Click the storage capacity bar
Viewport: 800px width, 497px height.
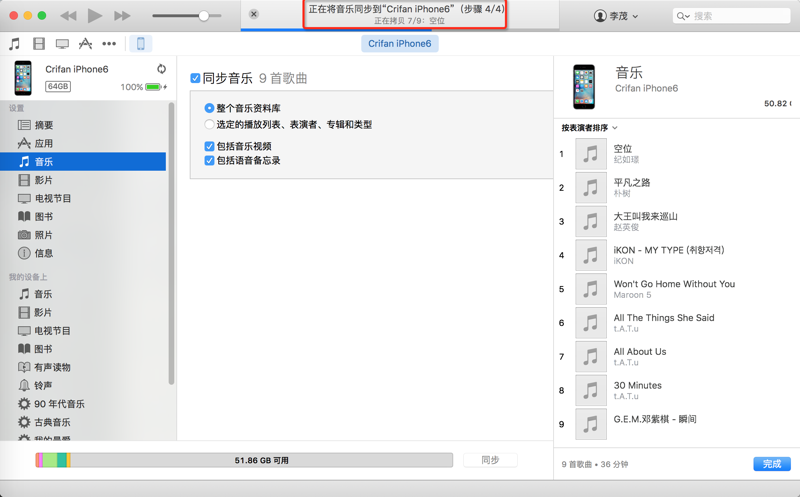(244, 460)
